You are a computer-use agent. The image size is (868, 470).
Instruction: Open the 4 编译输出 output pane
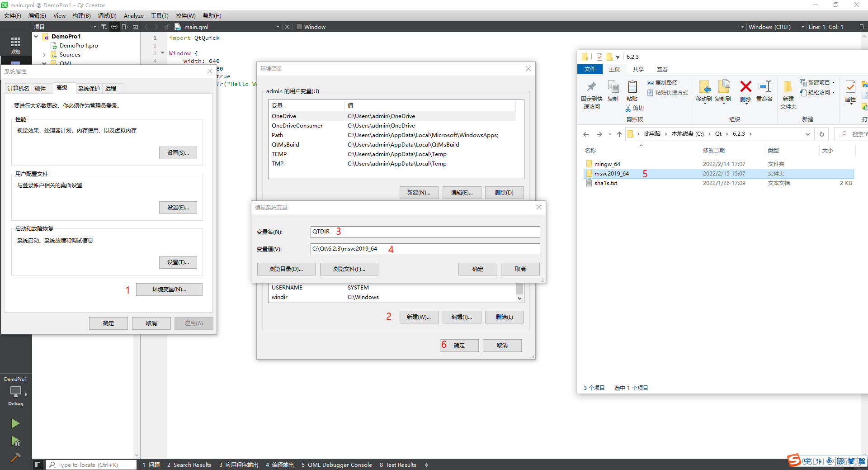click(280, 465)
